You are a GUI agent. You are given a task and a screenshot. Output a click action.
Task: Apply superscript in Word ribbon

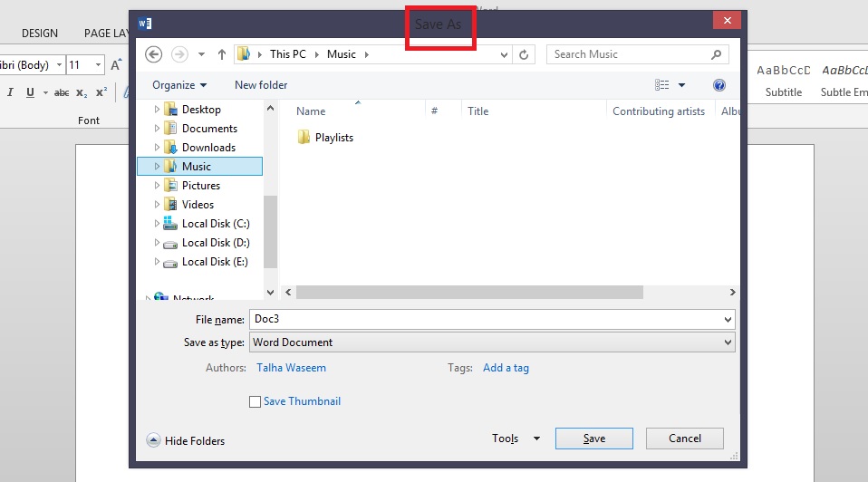tap(101, 92)
